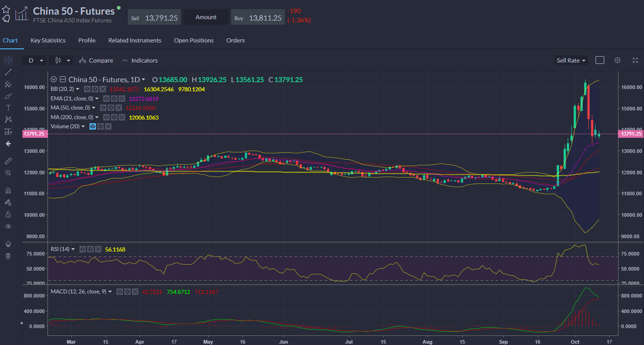
Task: Click the Compare button
Action: [x=96, y=60]
